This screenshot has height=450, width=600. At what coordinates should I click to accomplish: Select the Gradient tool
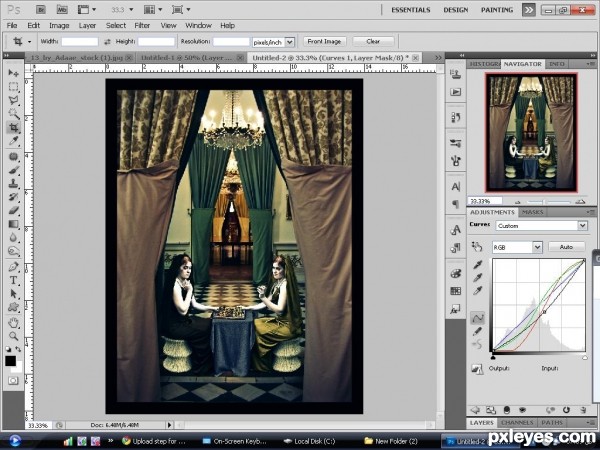[x=13, y=224]
